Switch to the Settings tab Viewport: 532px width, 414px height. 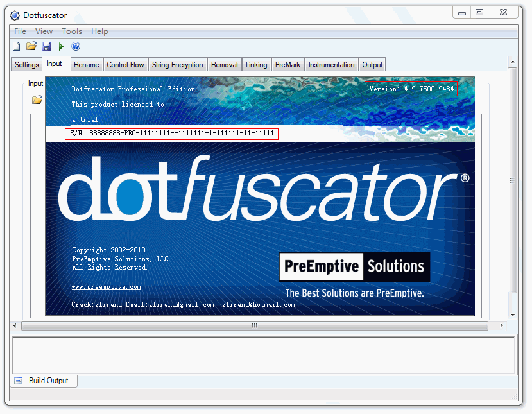pyautogui.click(x=26, y=65)
